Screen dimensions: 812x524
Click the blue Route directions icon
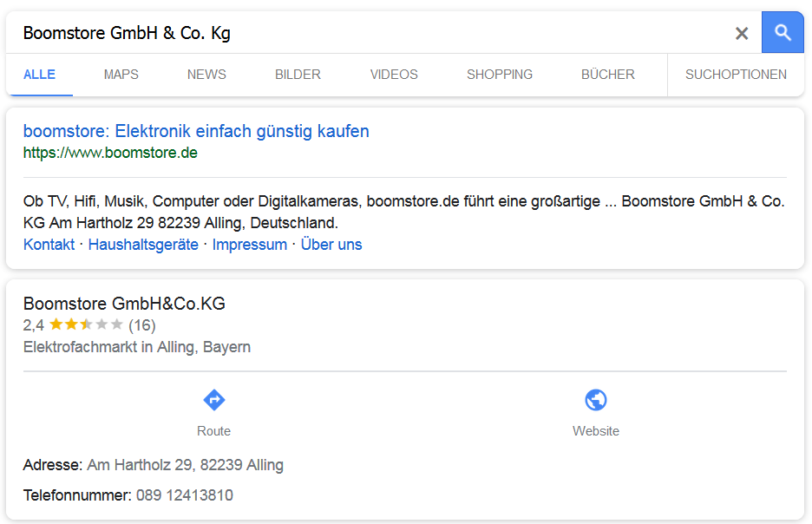click(x=213, y=400)
